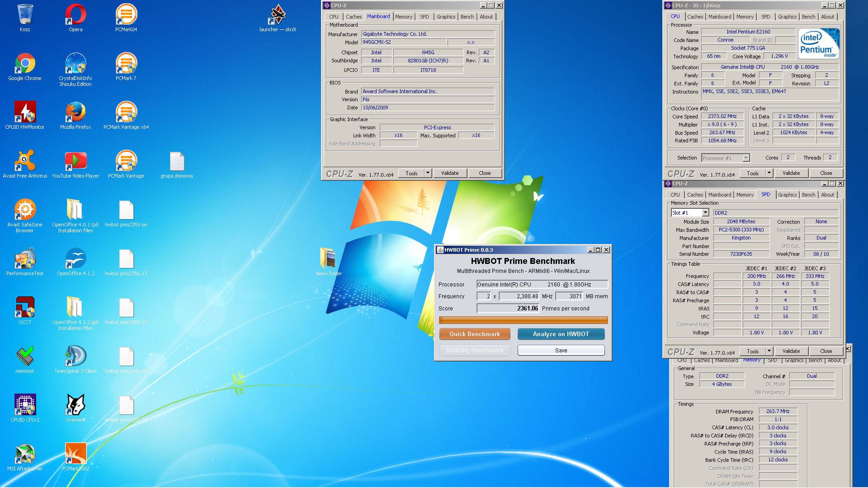868x488 pixels.
Task: Click Validate in SPD CPU-Z window
Action: (x=791, y=351)
